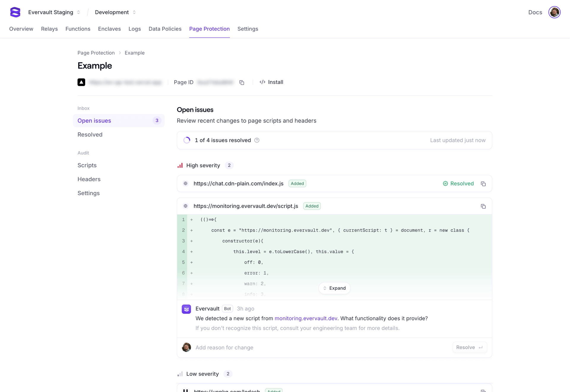
Task: Click the black triangle site icon
Action: click(x=81, y=82)
